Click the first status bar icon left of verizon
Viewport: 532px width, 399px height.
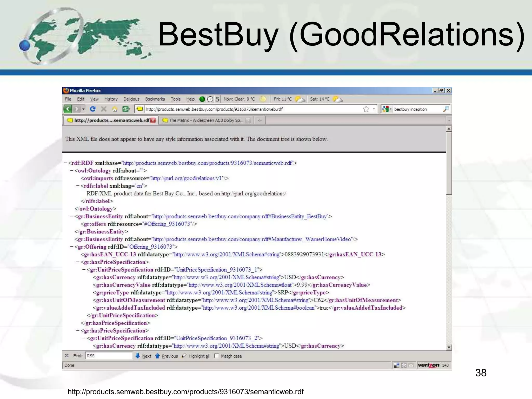coord(396,365)
